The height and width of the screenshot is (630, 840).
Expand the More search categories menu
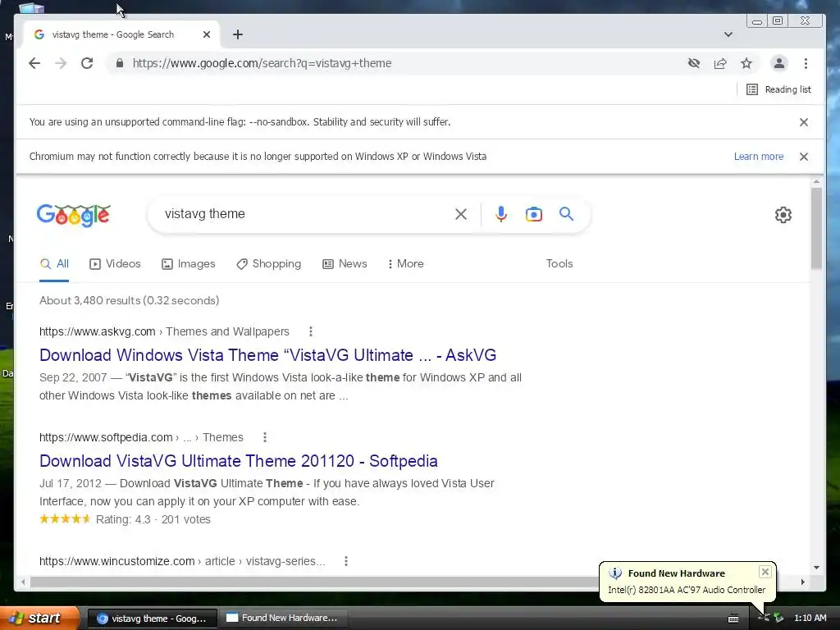click(405, 263)
